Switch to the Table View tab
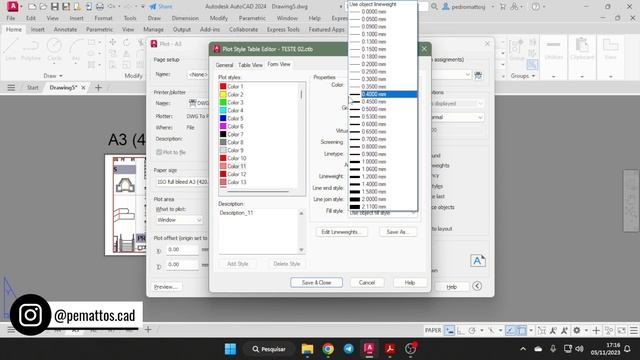640x360 pixels. 250,65
